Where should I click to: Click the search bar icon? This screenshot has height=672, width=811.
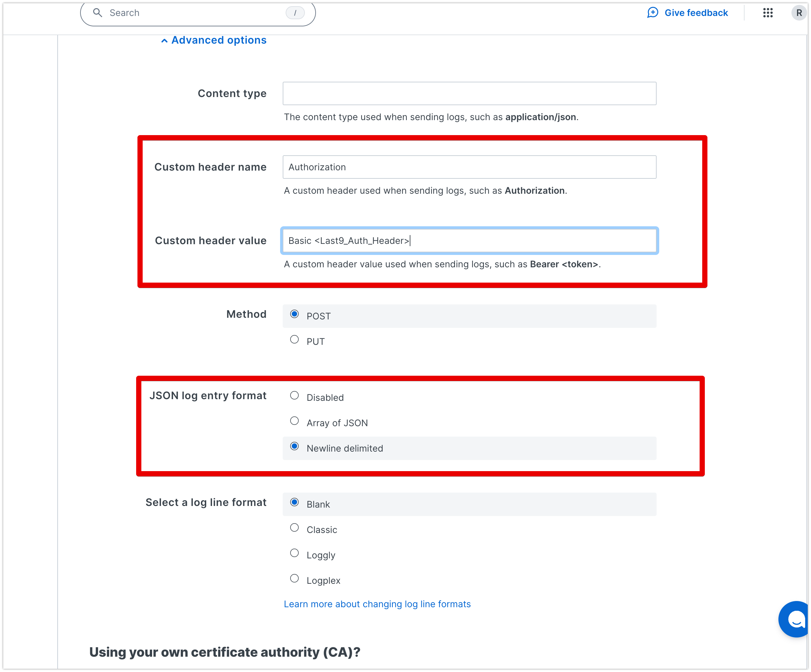(98, 12)
